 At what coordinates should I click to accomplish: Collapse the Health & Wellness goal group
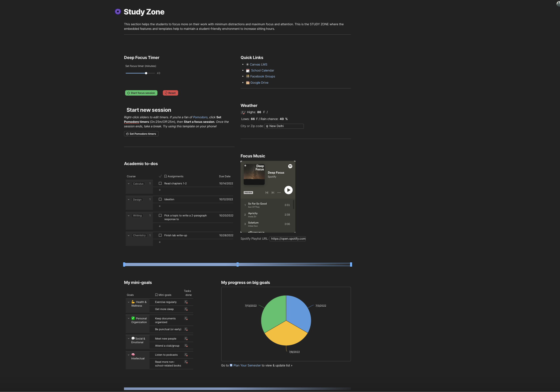pyautogui.click(x=129, y=302)
